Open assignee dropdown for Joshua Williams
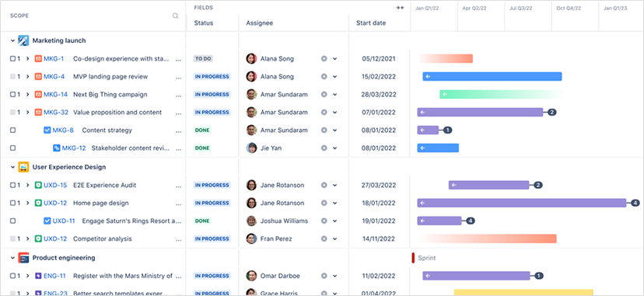Image resolution: width=644 pixels, height=296 pixels. tap(334, 221)
